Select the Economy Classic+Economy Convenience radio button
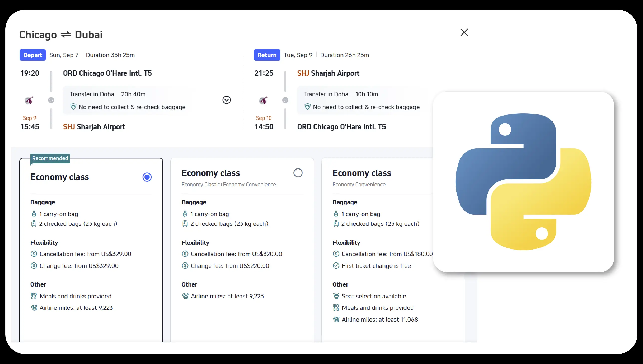 (298, 173)
